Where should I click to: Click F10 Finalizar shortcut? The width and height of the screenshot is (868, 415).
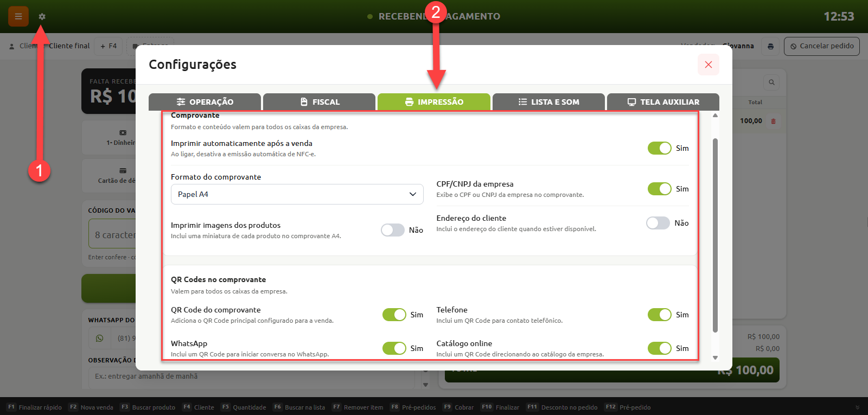pos(500,407)
